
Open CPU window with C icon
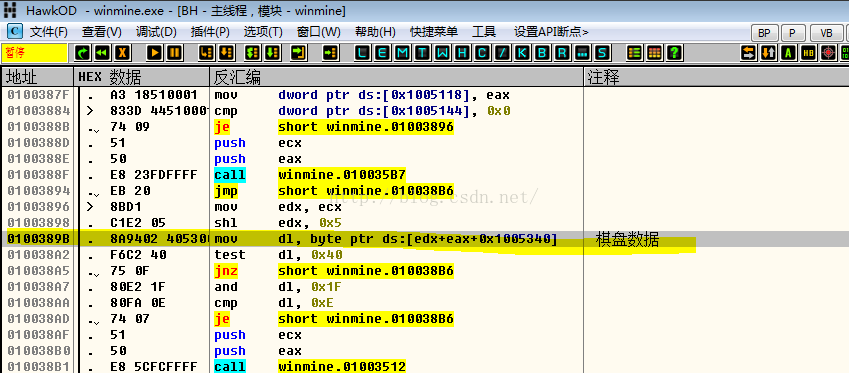(482, 53)
